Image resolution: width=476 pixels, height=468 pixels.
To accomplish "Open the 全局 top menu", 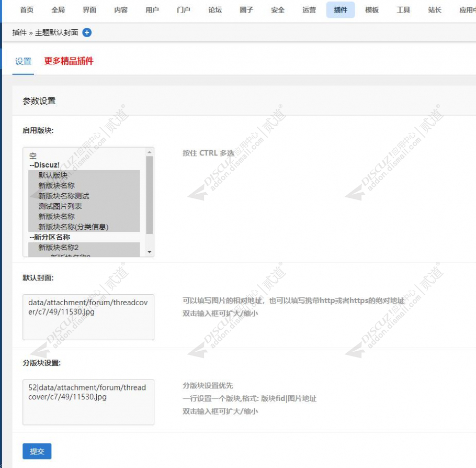I will click(x=58, y=10).
